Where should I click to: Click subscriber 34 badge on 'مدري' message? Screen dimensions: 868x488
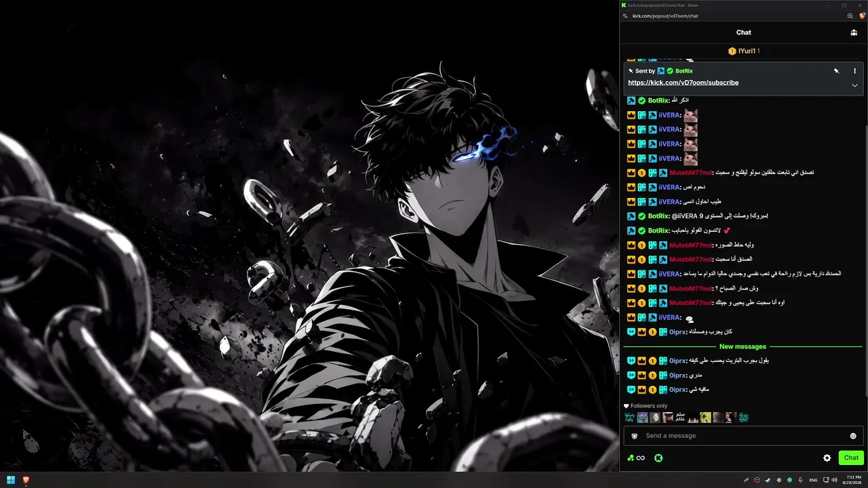[x=631, y=375]
